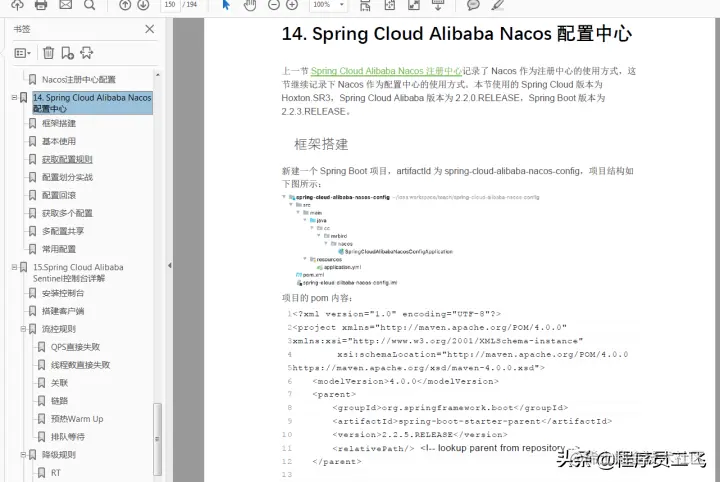
Task: Go to previous page arrow button
Action: tap(124, 5)
